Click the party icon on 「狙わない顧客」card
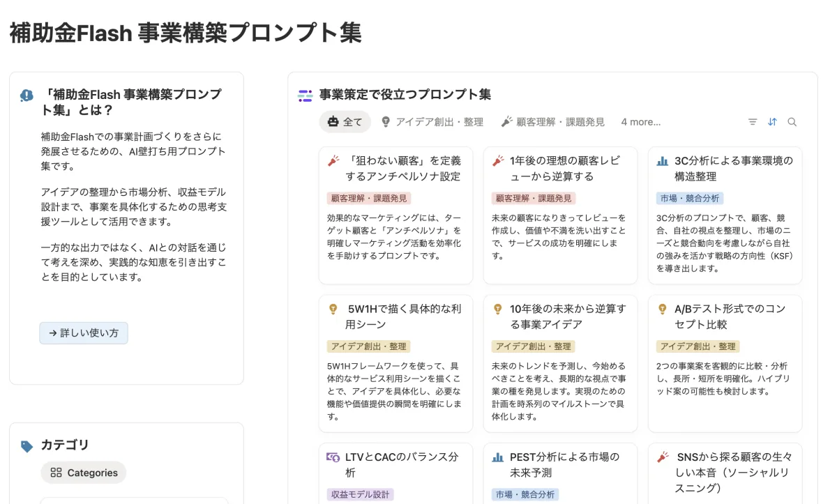Viewport: 837px width, 504px height. [x=333, y=161]
